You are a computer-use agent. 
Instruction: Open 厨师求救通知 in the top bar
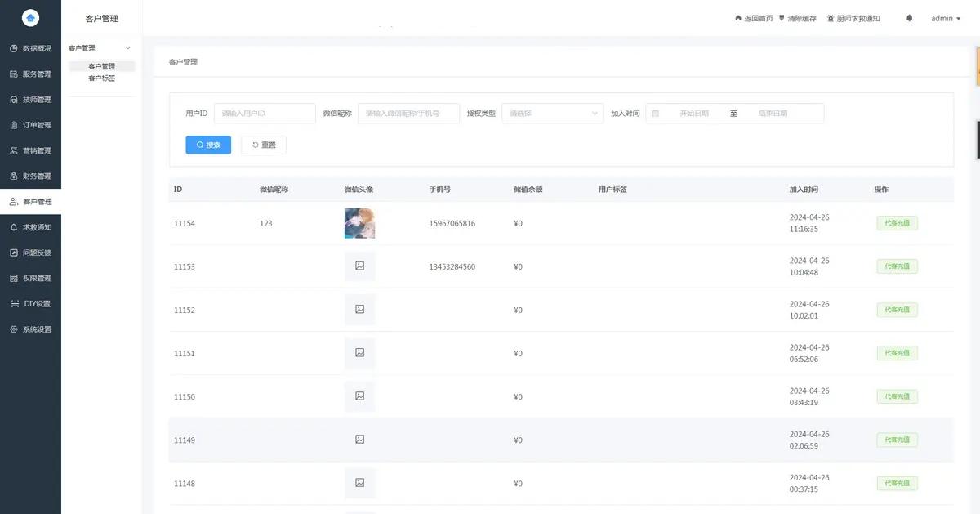coord(853,18)
